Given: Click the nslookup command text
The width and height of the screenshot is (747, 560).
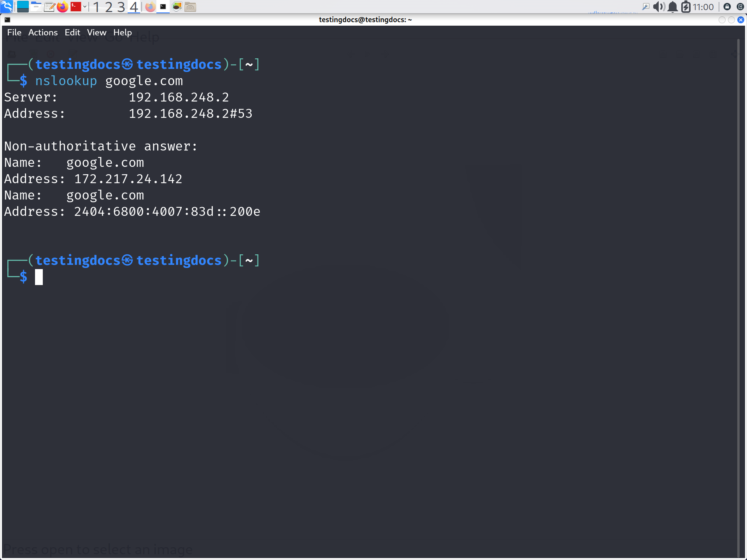Looking at the screenshot, I should pyautogui.click(x=66, y=81).
